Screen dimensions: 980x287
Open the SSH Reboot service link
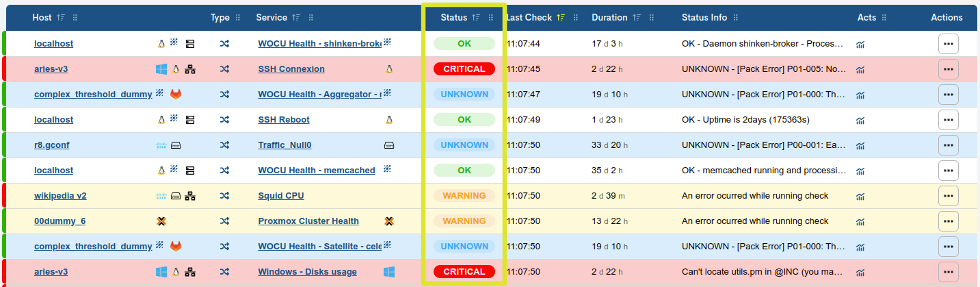284,119
